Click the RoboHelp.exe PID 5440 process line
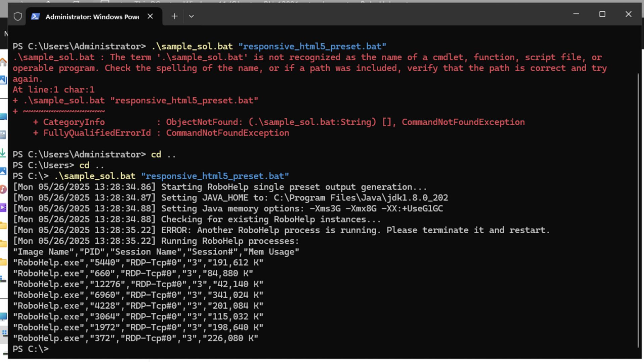The height and width of the screenshot is (362, 644). tap(138, 262)
